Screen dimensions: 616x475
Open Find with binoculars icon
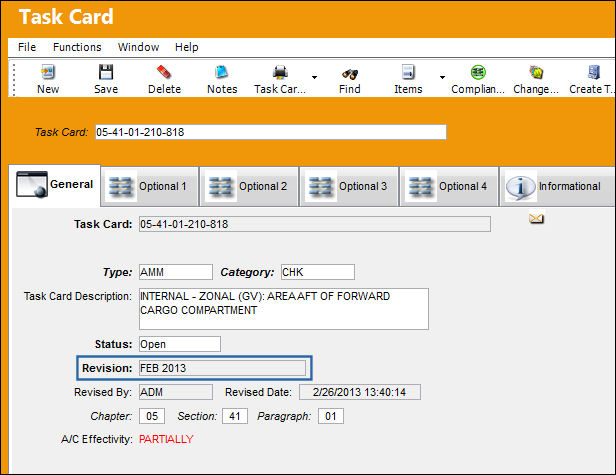point(349,73)
